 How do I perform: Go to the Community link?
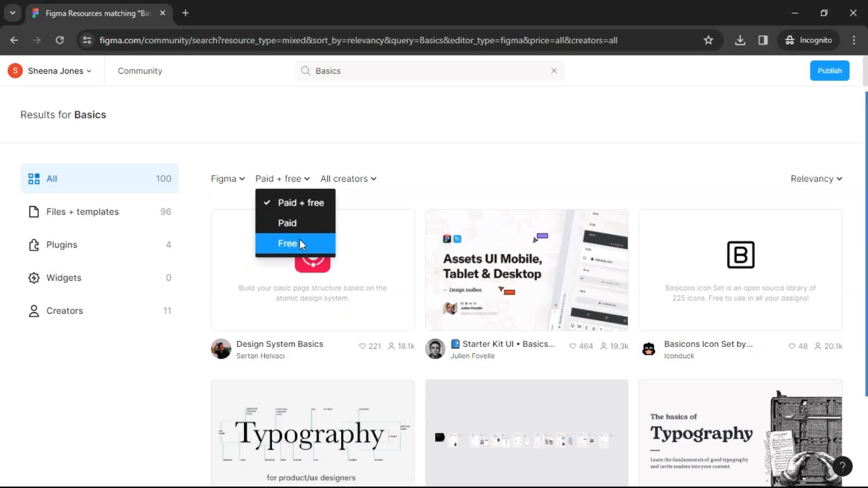[x=140, y=71]
